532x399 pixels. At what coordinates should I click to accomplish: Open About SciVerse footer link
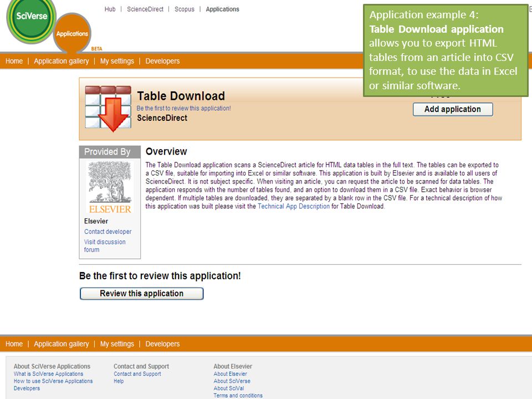click(232, 381)
